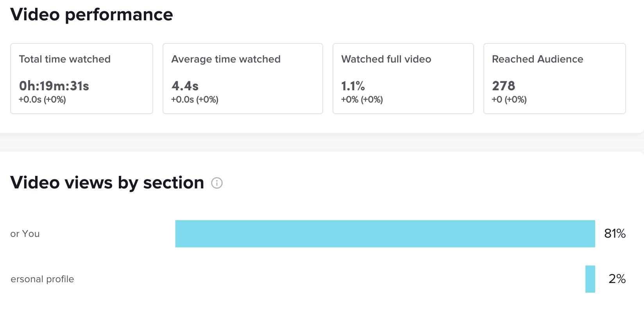The width and height of the screenshot is (644, 326).
Task: Click the info icon beside Video views by section
Action: pos(217,183)
